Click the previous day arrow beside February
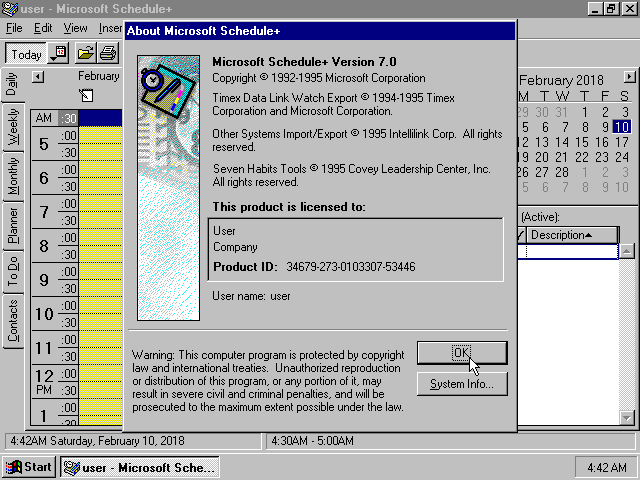Screen dimensions: 640x480 pos(38,76)
